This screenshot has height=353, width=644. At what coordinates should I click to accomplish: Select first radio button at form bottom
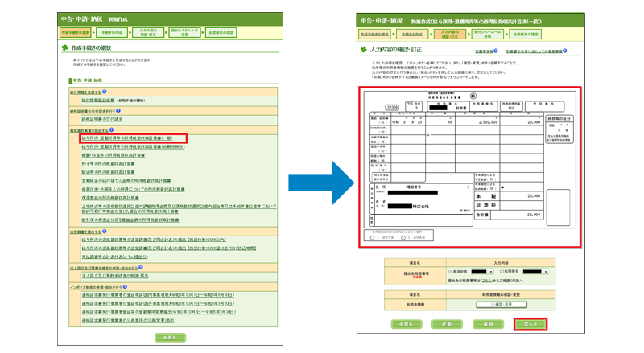click(372, 238)
